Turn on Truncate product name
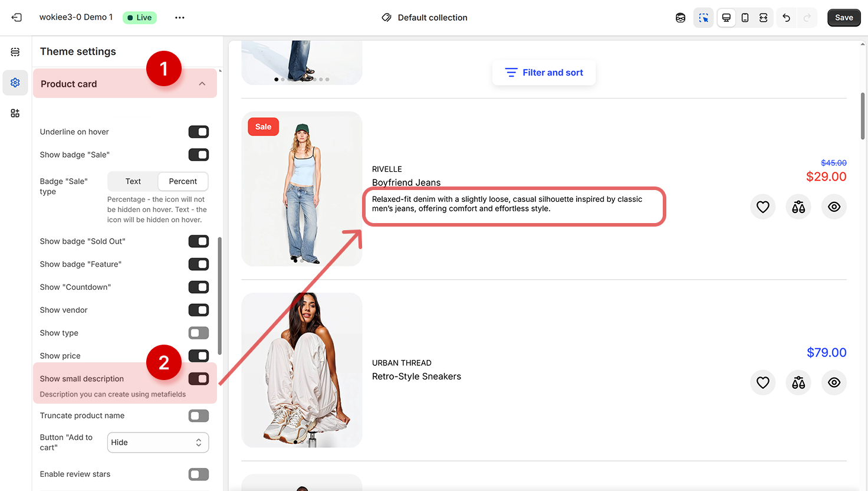 coord(199,416)
